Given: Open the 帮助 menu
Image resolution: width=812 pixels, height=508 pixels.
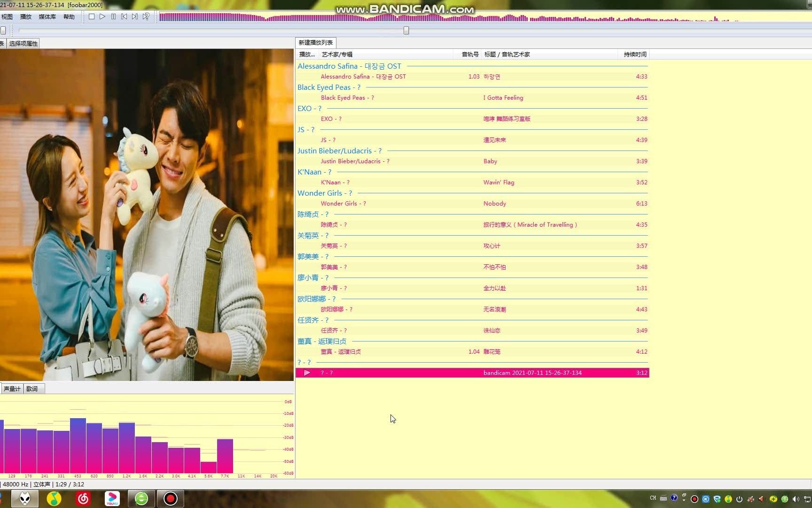Looking at the screenshot, I should click(x=69, y=17).
